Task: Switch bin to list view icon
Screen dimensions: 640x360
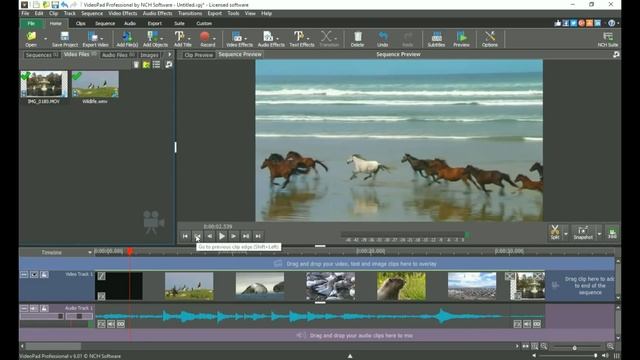Action: point(156,64)
